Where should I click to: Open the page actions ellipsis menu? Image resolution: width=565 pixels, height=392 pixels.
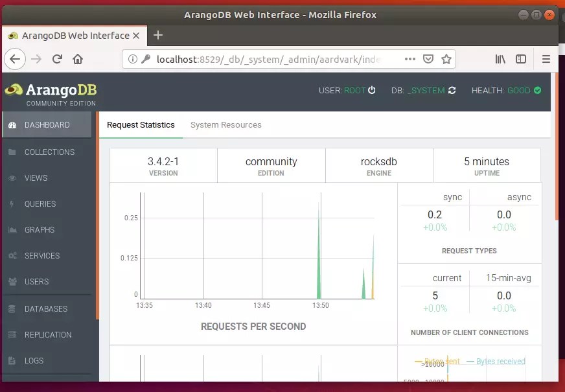tap(409, 59)
